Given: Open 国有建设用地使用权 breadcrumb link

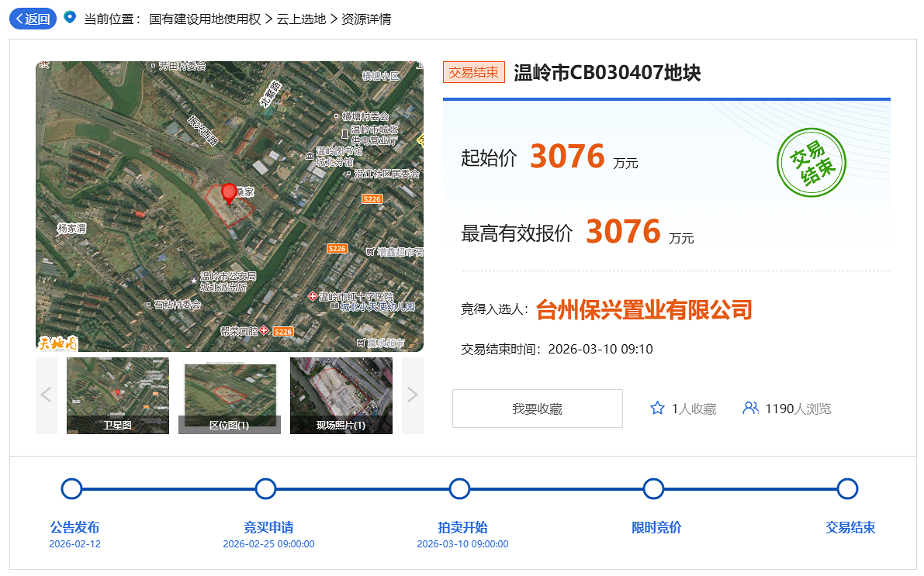Looking at the screenshot, I should coord(205,19).
